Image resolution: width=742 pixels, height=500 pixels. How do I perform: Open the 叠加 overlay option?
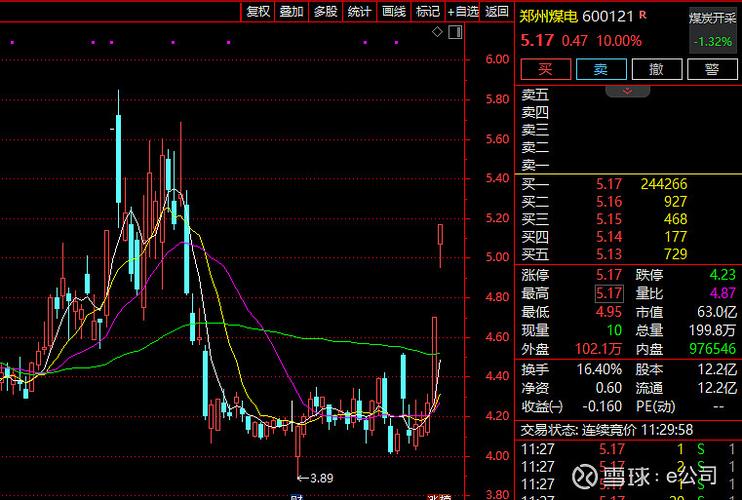(x=292, y=11)
